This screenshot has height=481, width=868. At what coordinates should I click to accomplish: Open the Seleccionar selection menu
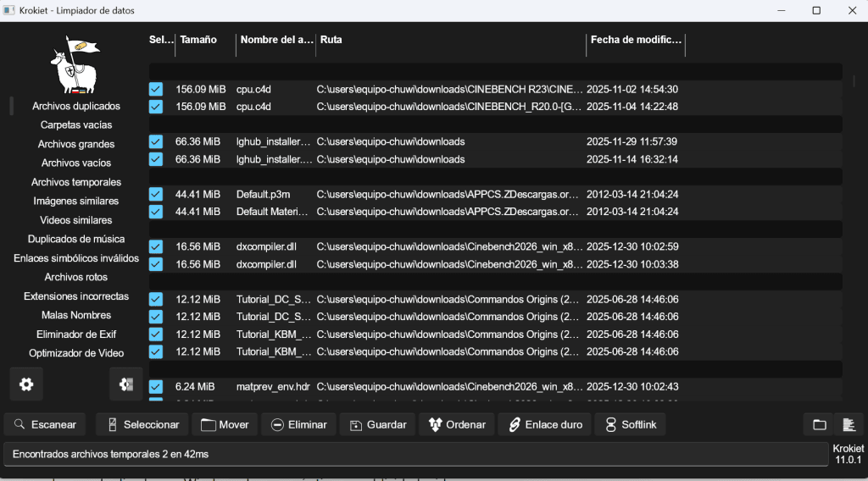pyautogui.click(x=142, y=424)
